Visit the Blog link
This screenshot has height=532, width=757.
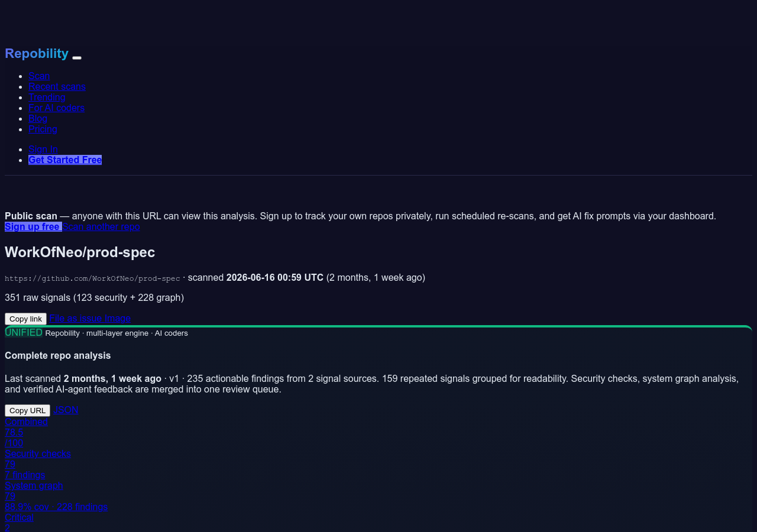click(x=38, y=118)
